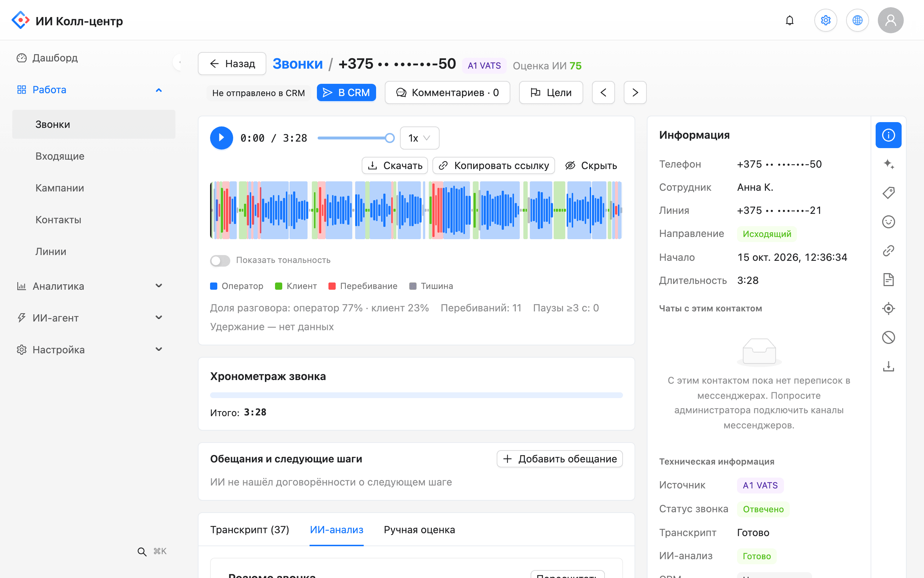Viewport: 924px width, 578px height.
Task: Expand the Настройка sidebar section
Action: coord(93,349)
